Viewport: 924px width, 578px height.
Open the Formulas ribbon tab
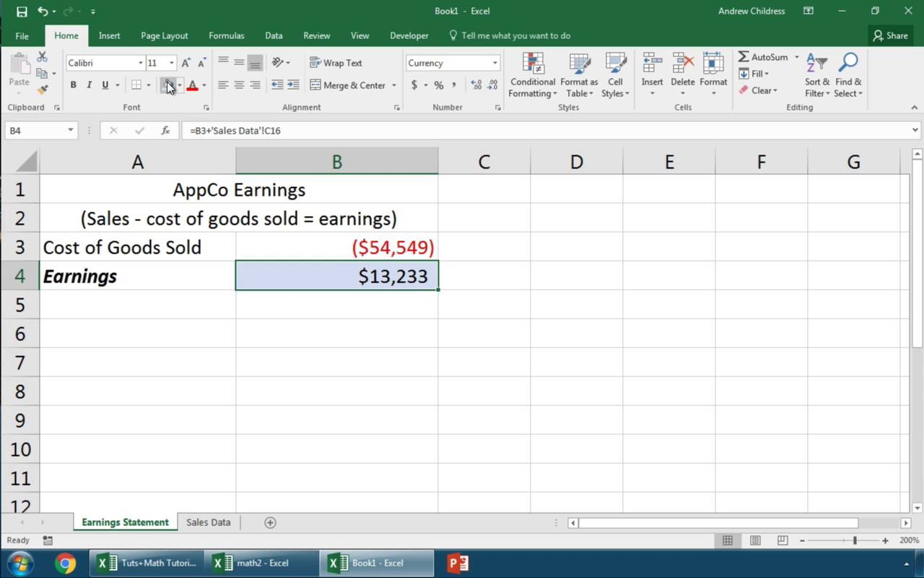226,35
